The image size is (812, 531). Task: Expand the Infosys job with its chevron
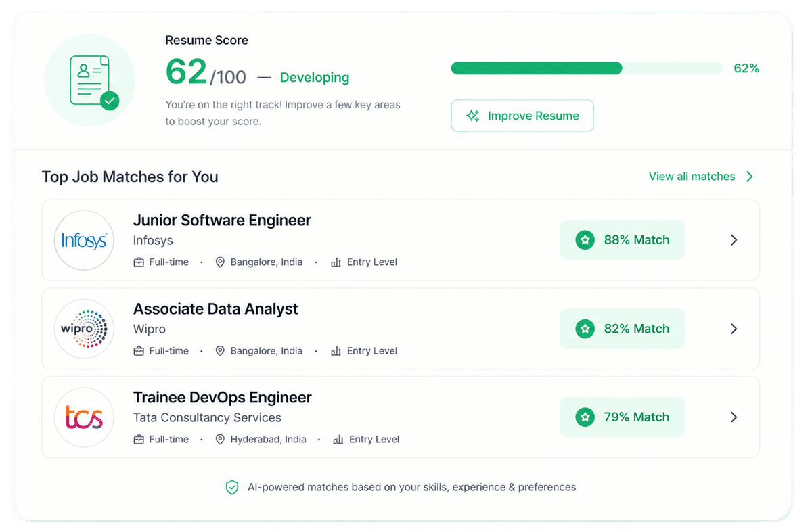pyautogui.click(x=734, y=240)
